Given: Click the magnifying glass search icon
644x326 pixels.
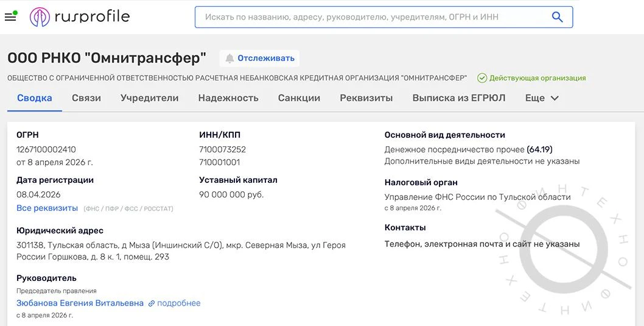Looking at the screenshot, I should [x=557, y=17].
